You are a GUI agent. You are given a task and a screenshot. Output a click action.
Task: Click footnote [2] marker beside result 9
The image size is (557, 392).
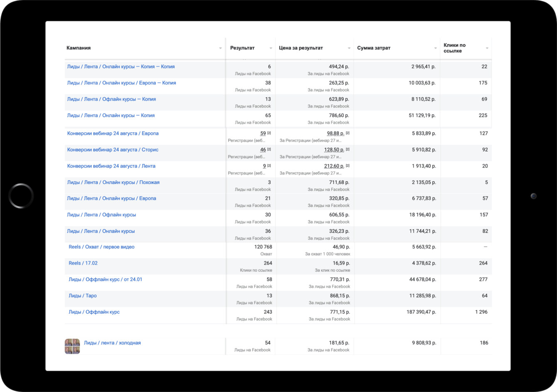[269, 165]
